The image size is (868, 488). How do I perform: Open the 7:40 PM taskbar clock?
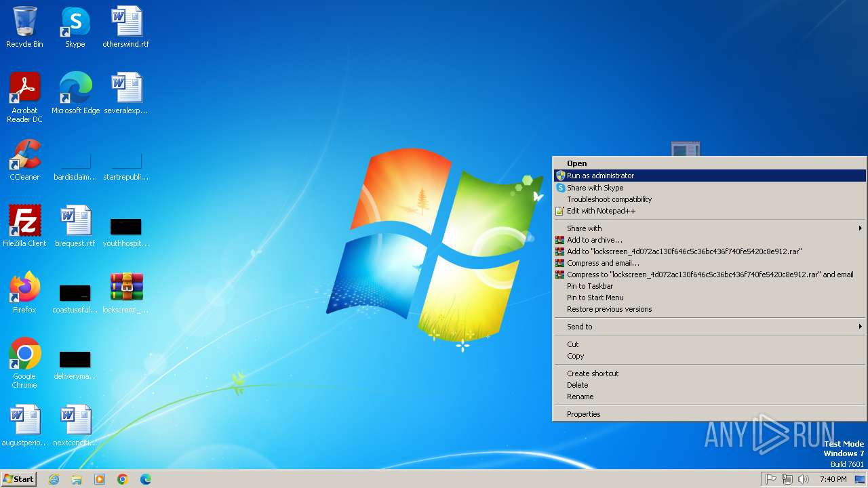pyautogui.click(x=833, y=479)
